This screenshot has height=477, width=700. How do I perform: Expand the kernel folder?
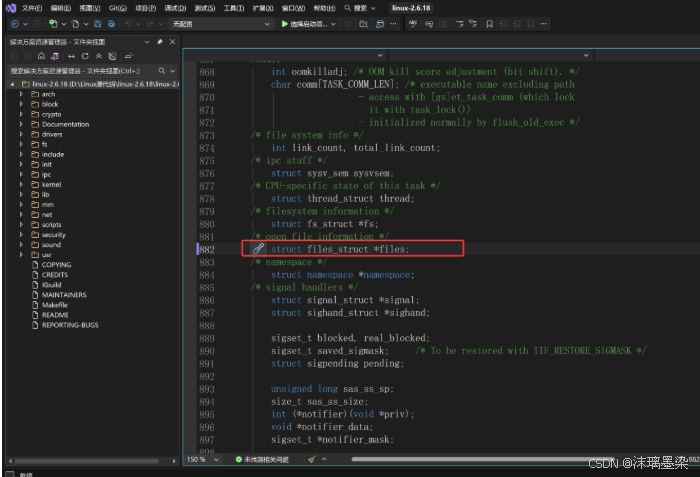(21, 184)
